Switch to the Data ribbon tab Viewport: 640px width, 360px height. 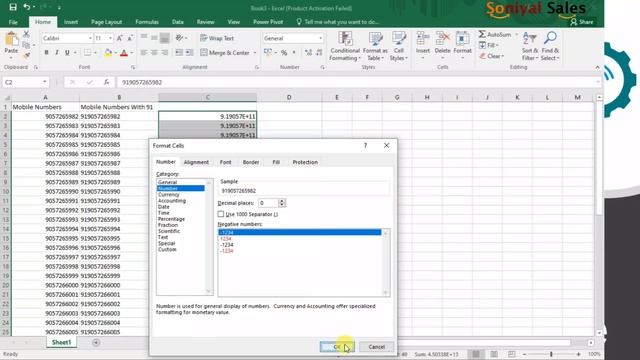pos(178,22)
